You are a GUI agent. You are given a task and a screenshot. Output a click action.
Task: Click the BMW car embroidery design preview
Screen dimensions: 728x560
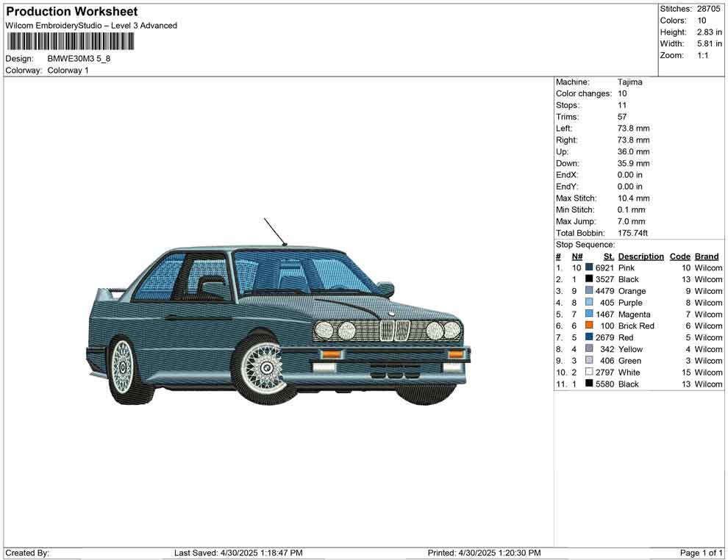click(279, 323)
